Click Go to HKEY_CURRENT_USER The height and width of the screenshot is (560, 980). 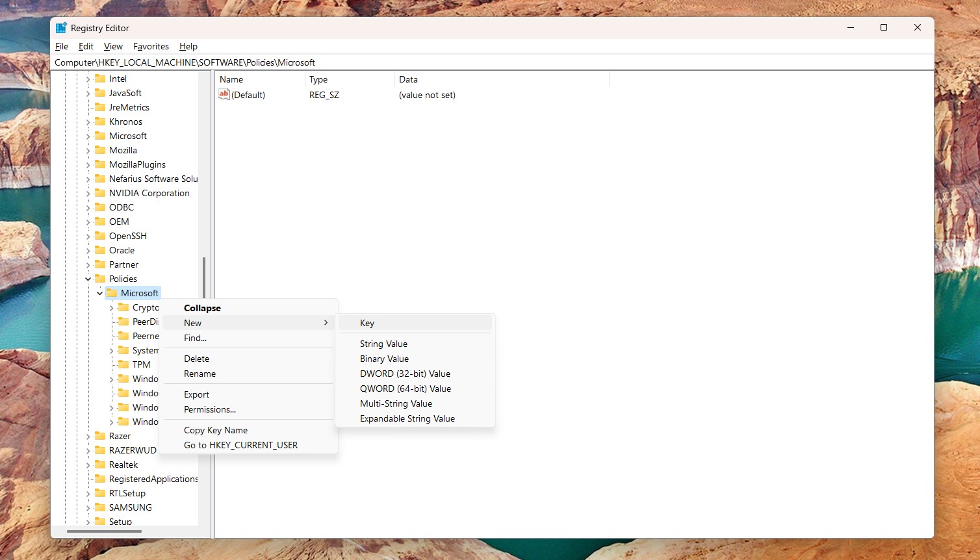click(248, 445)
